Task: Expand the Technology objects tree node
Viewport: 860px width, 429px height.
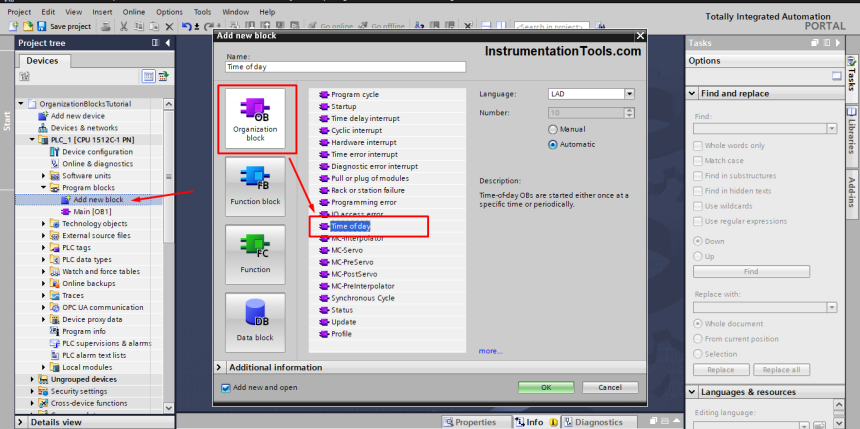Action: coord(44,223)
